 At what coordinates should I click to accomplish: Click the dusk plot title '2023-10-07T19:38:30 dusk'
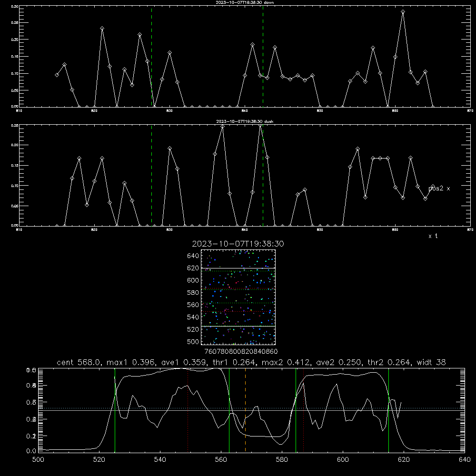click(245, 121)
